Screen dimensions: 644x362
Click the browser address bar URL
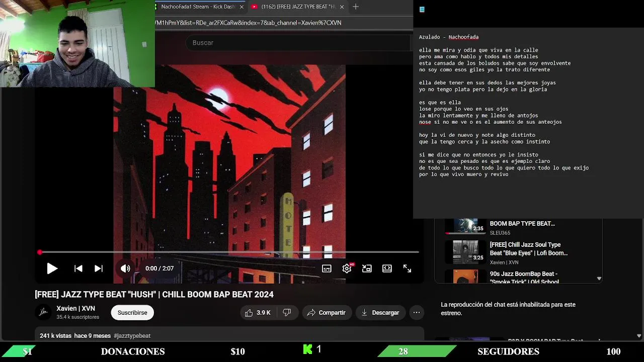click(249, 23)
